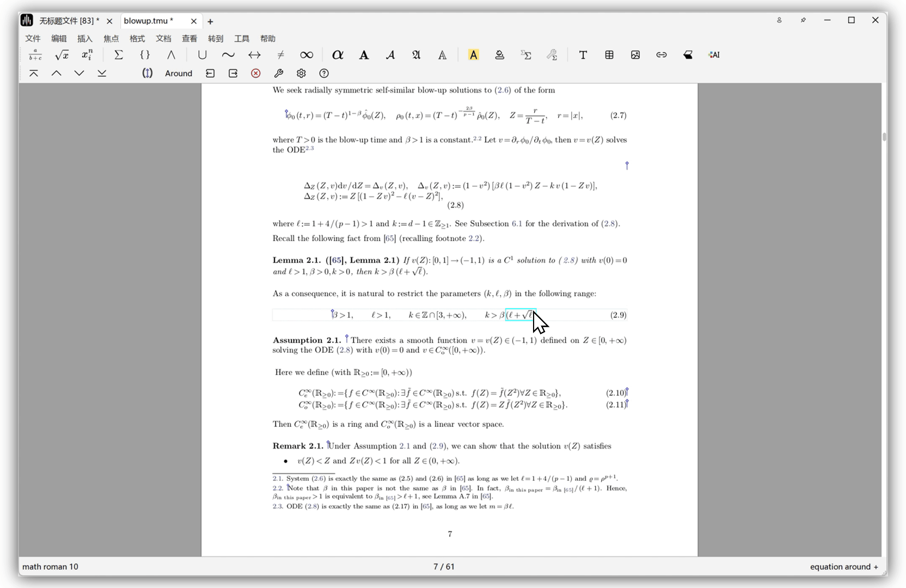Screen dimensions: 906x588
Task: Click the insert link chain icon
Action: (662, 55)
